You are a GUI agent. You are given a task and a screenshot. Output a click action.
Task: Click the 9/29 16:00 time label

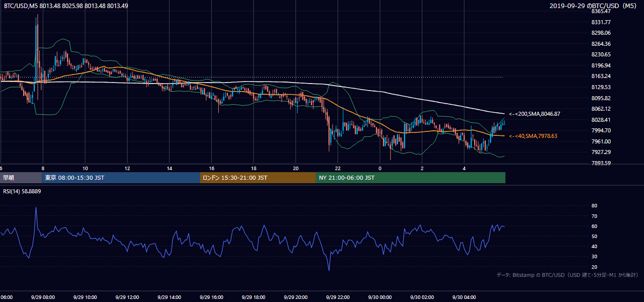pos(212,297)
